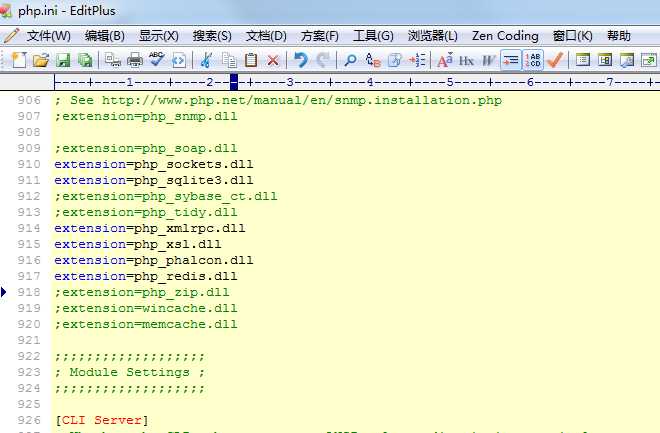Click line extension=php_xsl.dll
This screenshot has width=660, height=433.
[x=138, y=244]
